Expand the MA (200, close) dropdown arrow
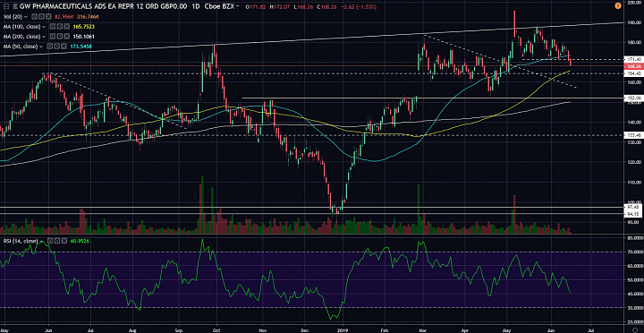 pyautogui.click(x=44, y=37)
